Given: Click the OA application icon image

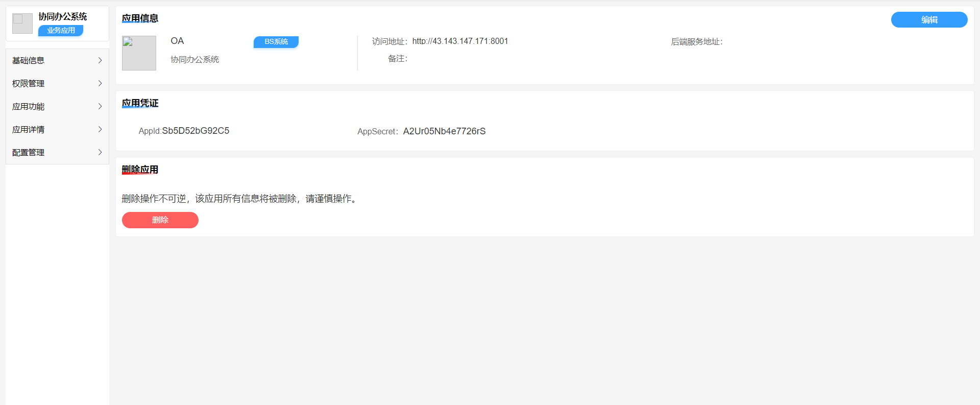Looking at the screenshot, I should coord(139,53).
